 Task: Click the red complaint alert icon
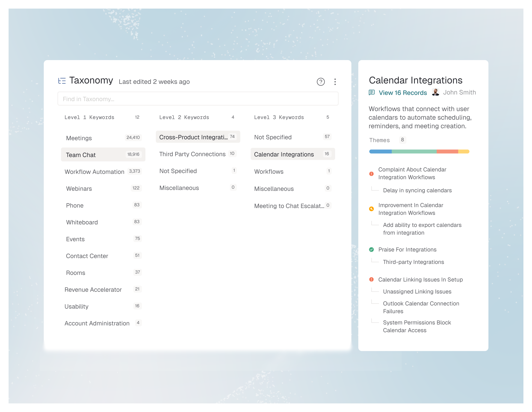371,173
